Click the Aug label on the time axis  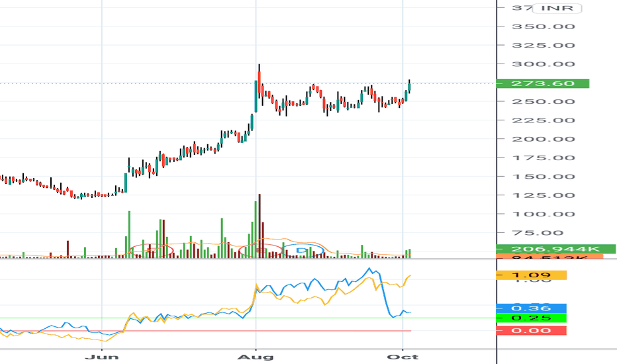256,357
